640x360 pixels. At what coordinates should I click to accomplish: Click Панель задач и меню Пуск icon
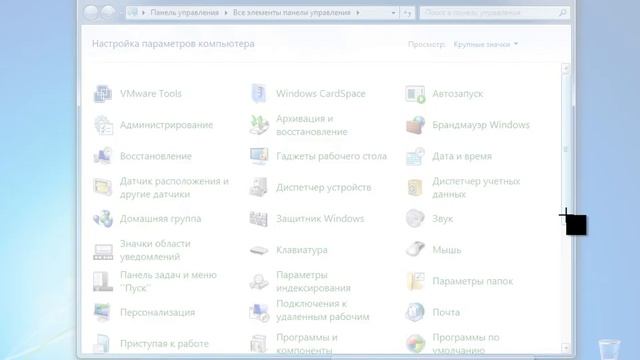[x=103, y=282]
